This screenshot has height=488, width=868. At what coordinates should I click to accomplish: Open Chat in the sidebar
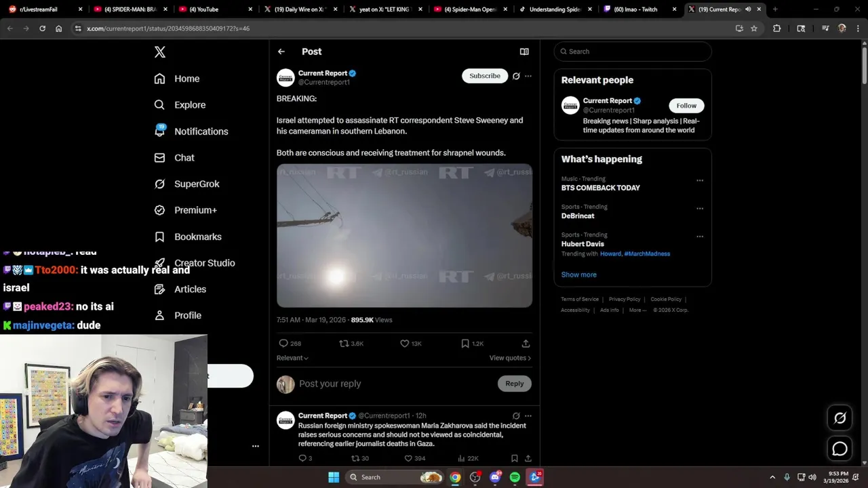(174, 158)
